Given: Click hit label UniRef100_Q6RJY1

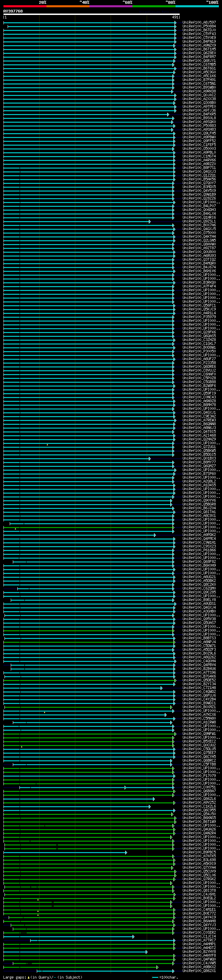Looking at the screenshot, I should click(199, 60).
